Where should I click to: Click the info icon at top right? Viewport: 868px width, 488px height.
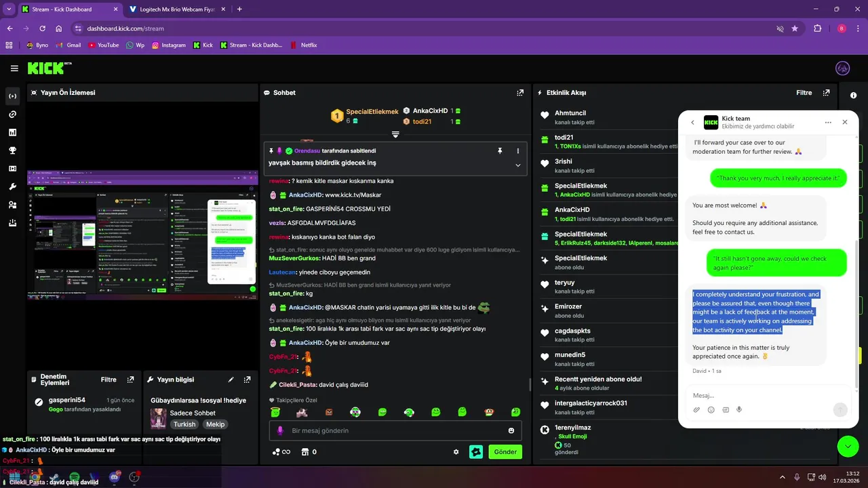854,96
